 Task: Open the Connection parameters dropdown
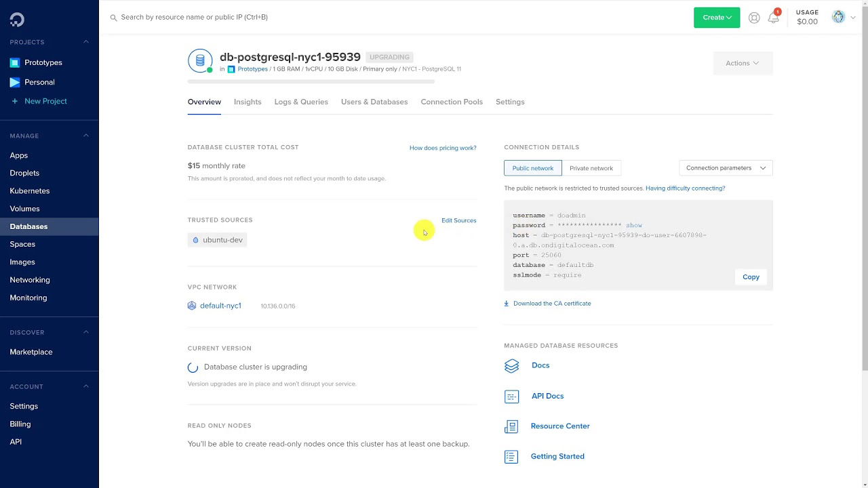tap(725, 168)
